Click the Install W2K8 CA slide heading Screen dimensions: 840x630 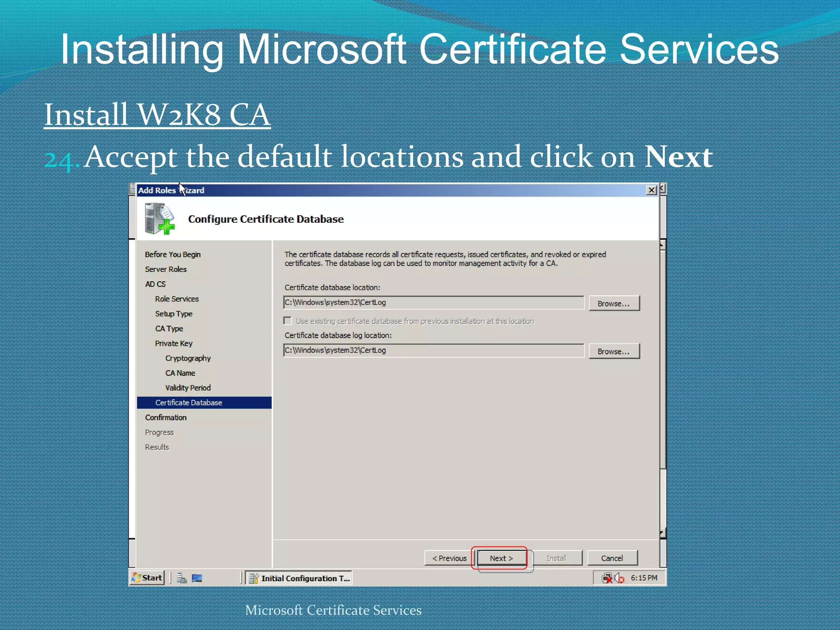click(157, 114)
